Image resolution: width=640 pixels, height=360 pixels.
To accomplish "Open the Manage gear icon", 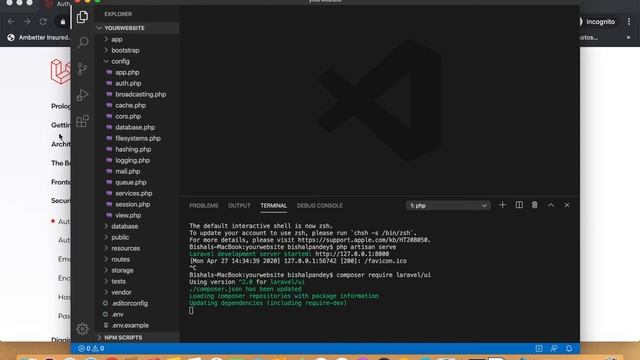I will coord(82,329).
